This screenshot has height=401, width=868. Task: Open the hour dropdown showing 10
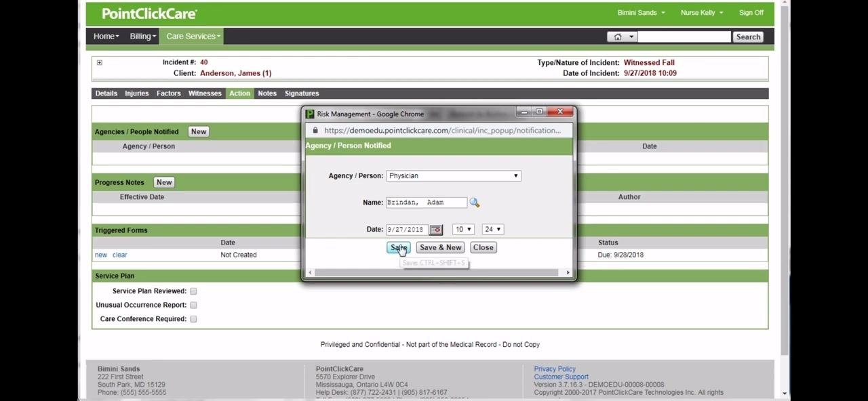coord(463,230)
